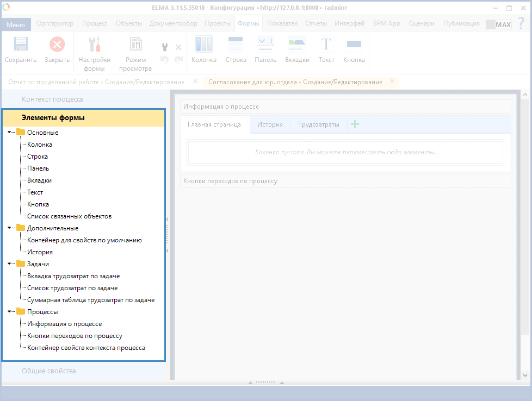The height and width of the screenshot is (401, 532).
Task: Collapse the Основные folder in tree
Action: pyautogui.click(x=10, y=132)
